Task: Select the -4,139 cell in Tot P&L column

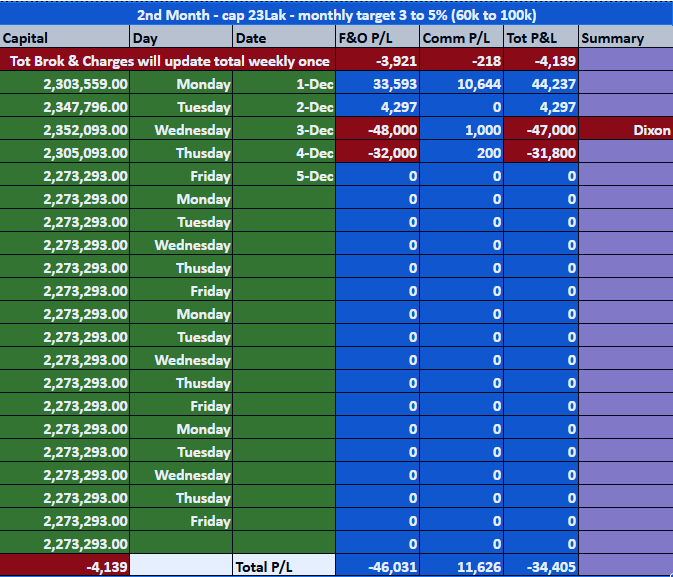Action: 541,61
